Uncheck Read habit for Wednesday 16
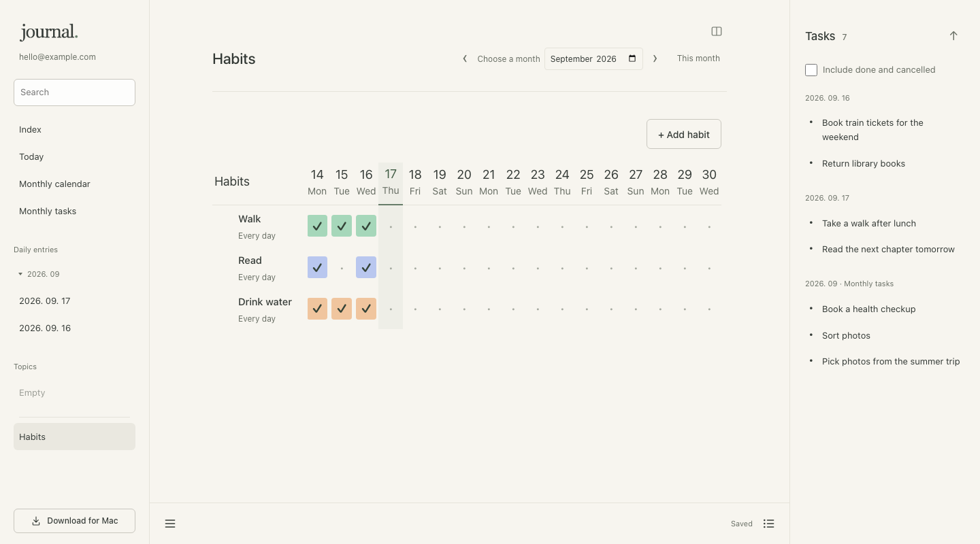Screen dimensions: 980x544 [366, 268]
